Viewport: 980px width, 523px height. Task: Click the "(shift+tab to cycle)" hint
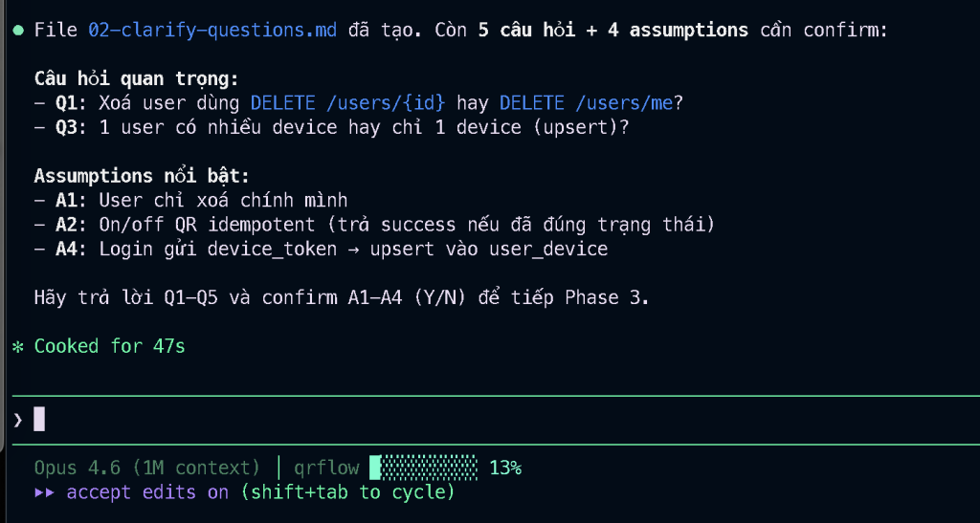click(x=346, y=492)
